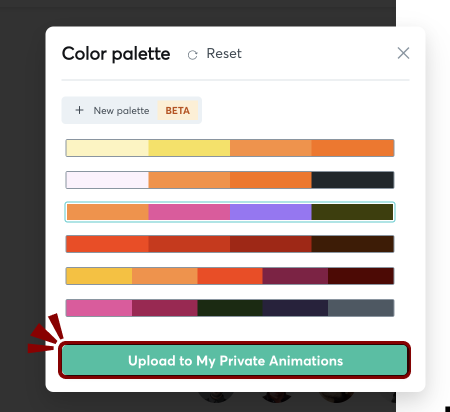Select the pale yellow swatch in first palette
This screenshot has height=412, width=450.
(x=107, y=148)
